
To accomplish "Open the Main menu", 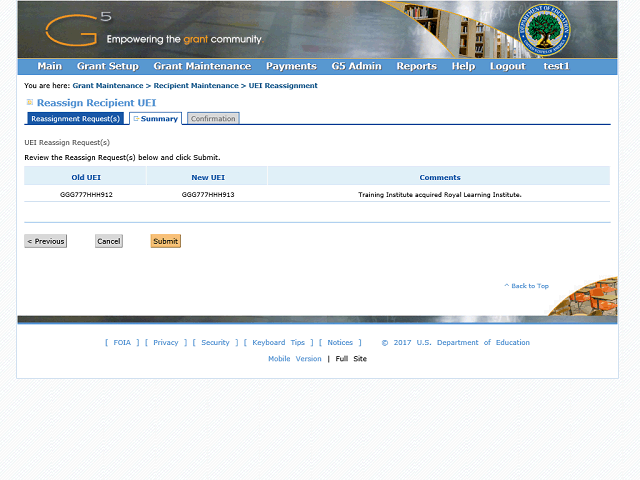I will click(49, 66).
